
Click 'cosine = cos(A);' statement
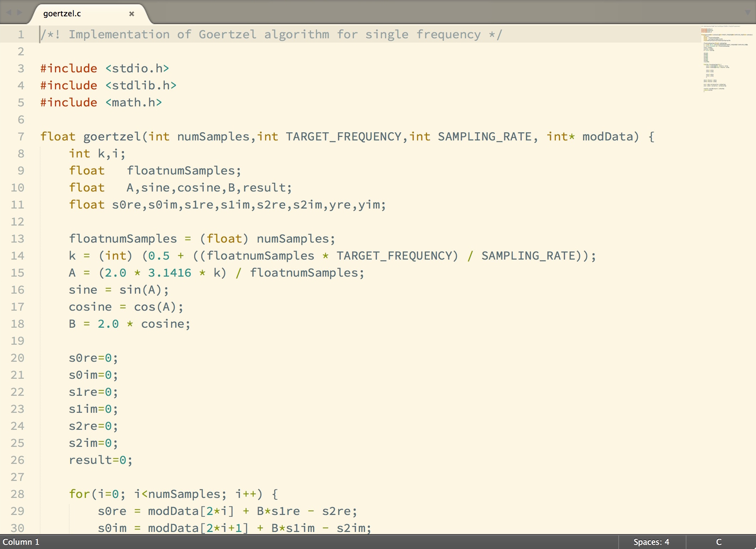[x=126, y=307]
